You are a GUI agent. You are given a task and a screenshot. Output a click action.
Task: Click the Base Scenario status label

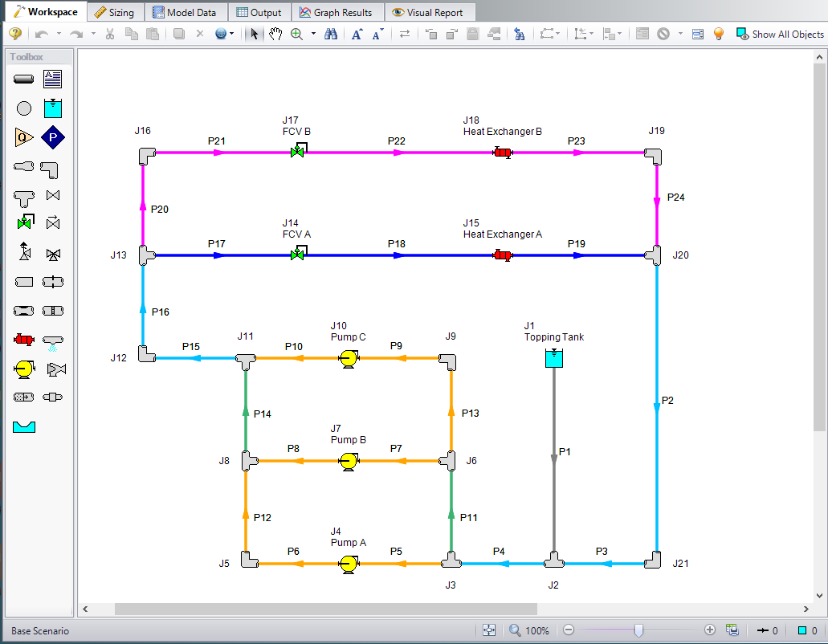(40, 631)
